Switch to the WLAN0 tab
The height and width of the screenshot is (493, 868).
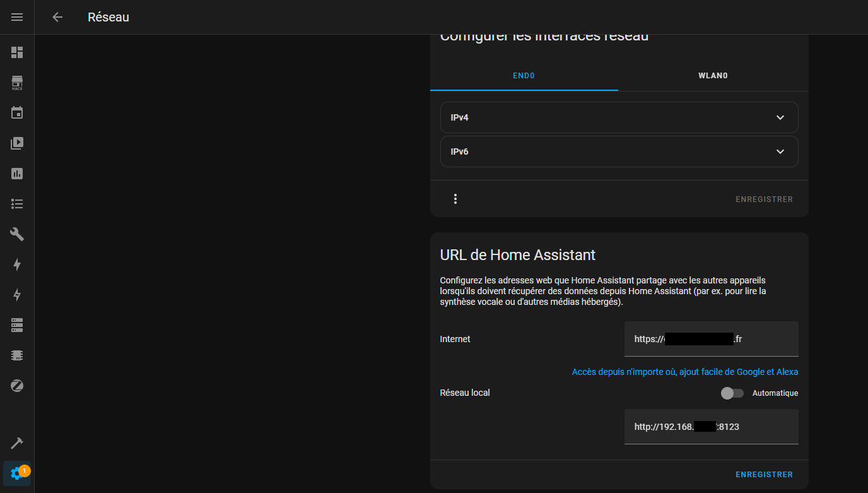(x=713, y=76)
